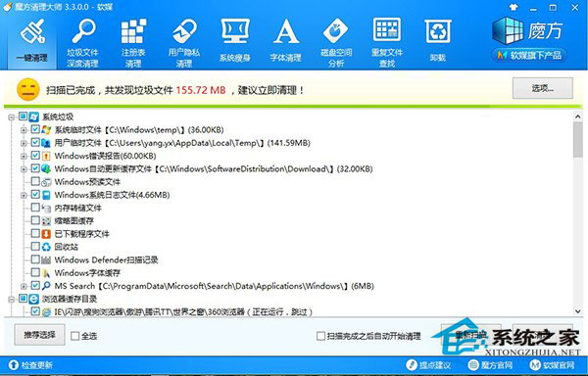Collapse the 浏览器缓存目录 node
Viewport: 588px width, 376px height.
(12, 300)
